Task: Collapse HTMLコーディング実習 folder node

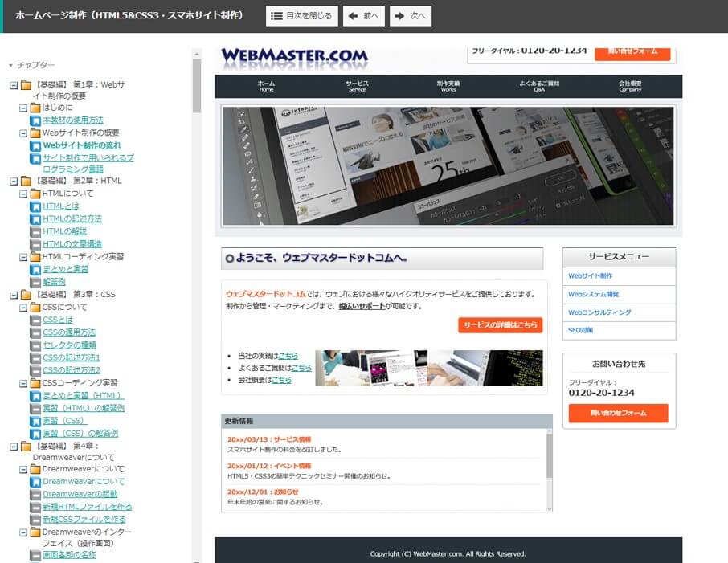Action: coord(23,257)
